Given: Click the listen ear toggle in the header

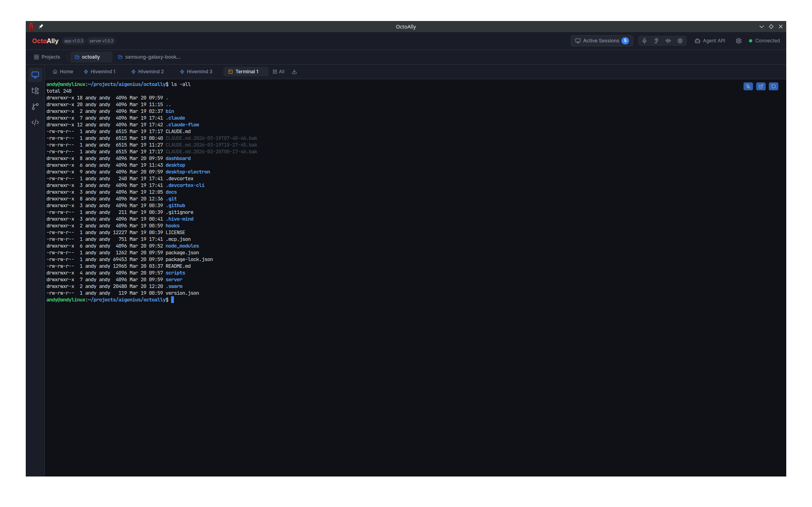Looking at the screenshot, I should (656, 40).
